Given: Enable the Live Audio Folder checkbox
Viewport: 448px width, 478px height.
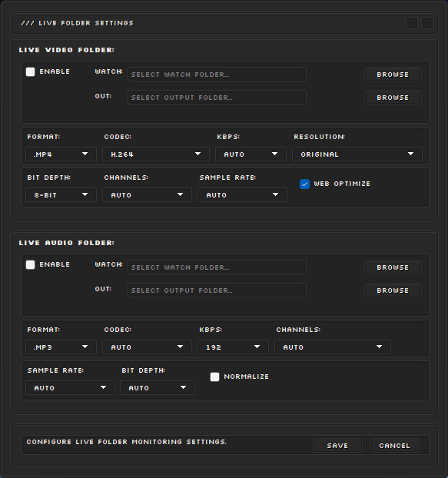Looking at the screenshot, I should tap(30, 264).
